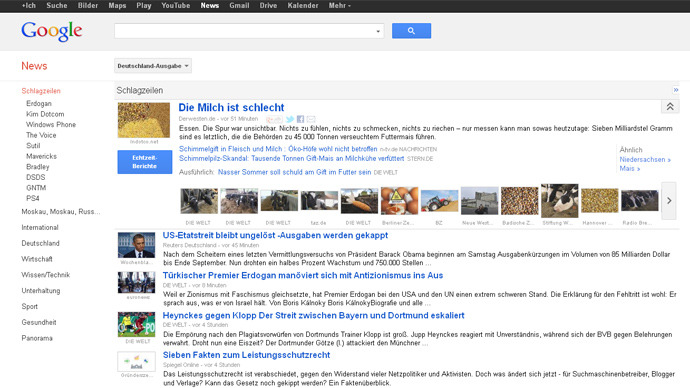Select Kim Dotcom topic in sidebar

coord(45,114)
